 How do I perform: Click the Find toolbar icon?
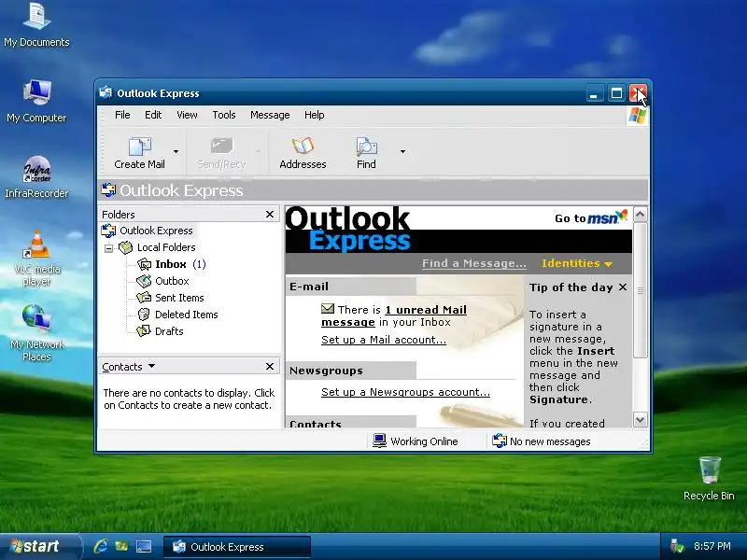coord(366,147)
